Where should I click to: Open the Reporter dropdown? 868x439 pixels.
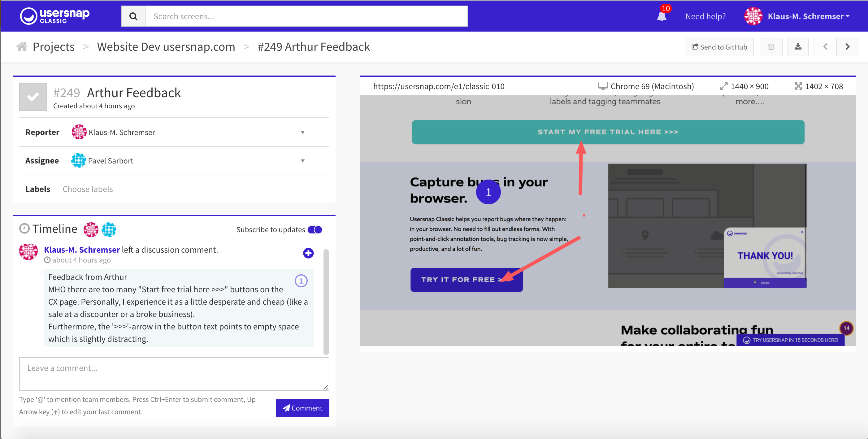coord(302,132)
